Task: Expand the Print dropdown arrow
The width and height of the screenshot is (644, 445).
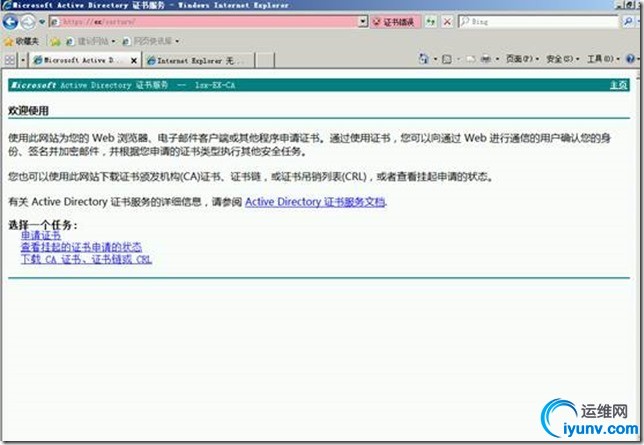Action: tap(497, 59)
